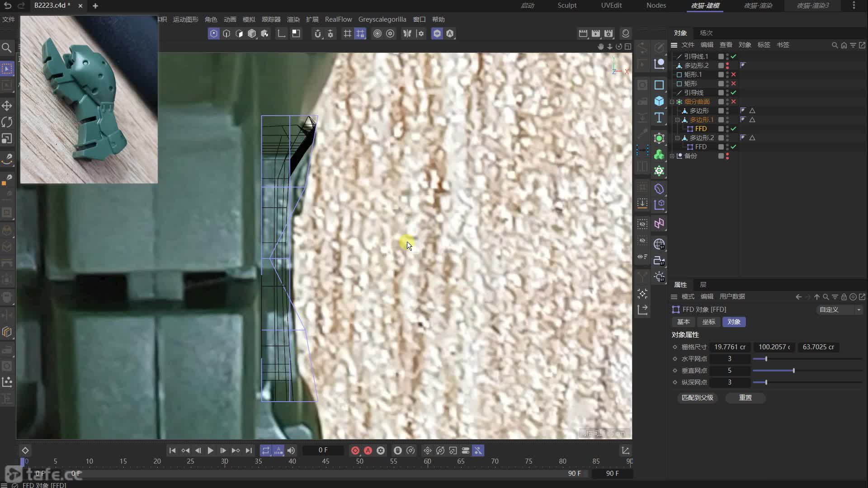Open the 自定义 dropdown in attributes

(x=840, y=310)
